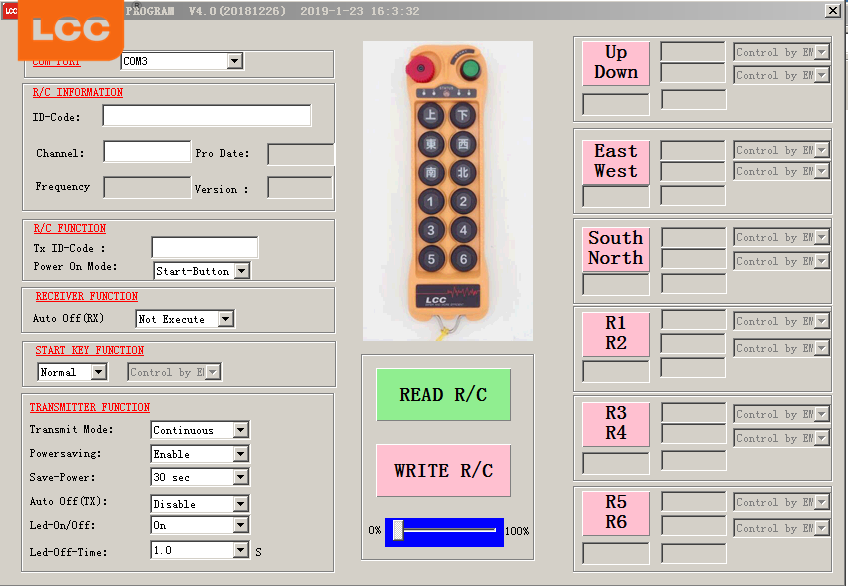Click the READ R/C button
848x586 pixels.
(443, 395)
